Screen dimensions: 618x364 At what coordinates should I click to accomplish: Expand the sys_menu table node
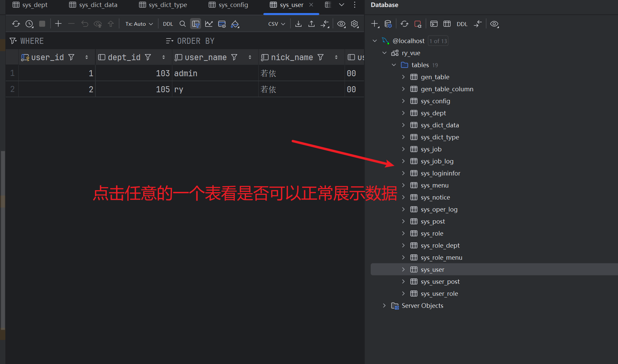click(403, 185)
